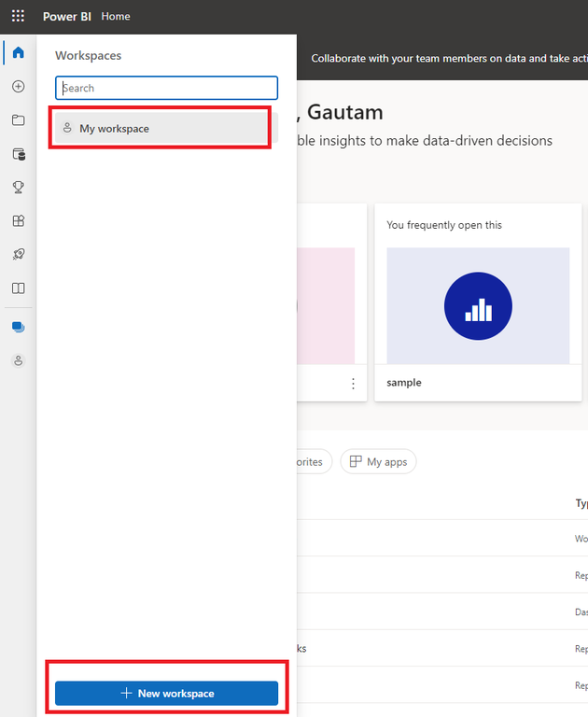588x717 pixels.
Task: Open the Create plus icon
Action: coord(19,87)
